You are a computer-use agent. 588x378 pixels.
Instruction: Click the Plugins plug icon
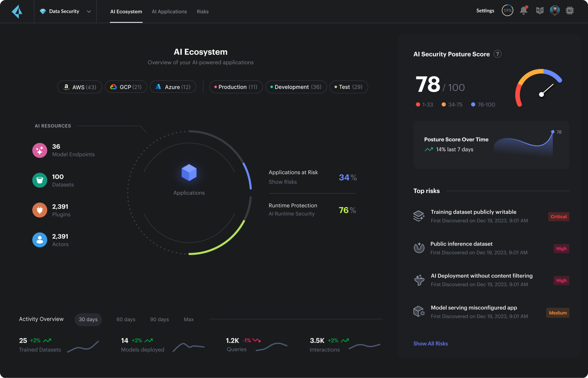[x=39, y=210]
